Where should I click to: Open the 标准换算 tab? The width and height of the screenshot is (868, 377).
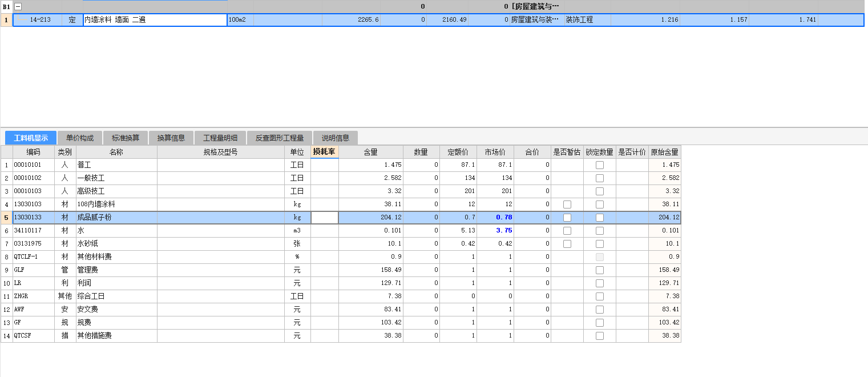click(126, 138)
